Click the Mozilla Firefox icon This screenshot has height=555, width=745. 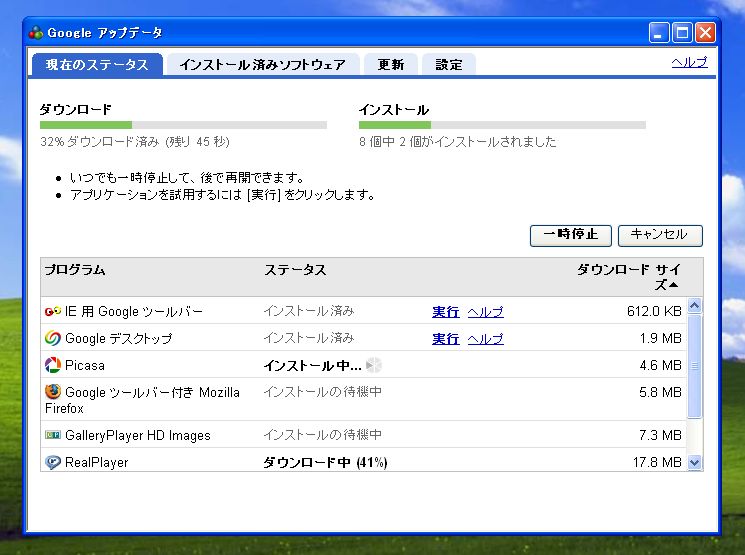pos(53,392)
